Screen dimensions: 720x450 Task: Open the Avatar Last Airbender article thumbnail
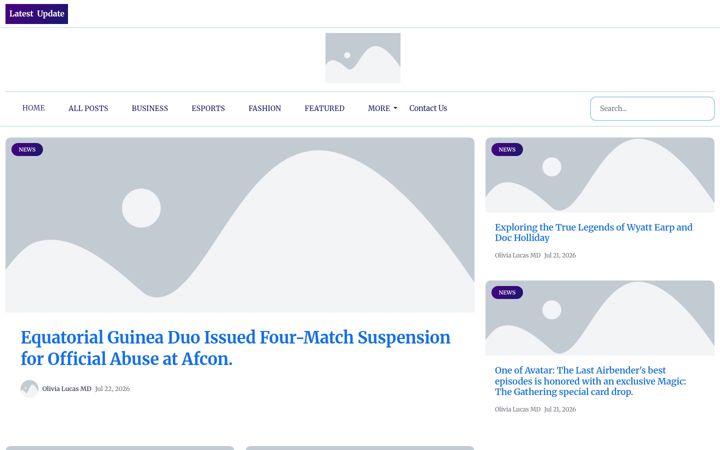tap(600, 318)
